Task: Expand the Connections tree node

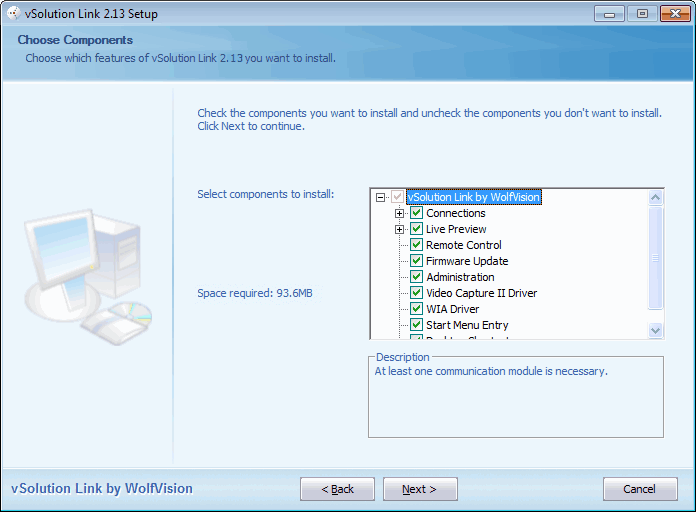Action: coord(399,214)
